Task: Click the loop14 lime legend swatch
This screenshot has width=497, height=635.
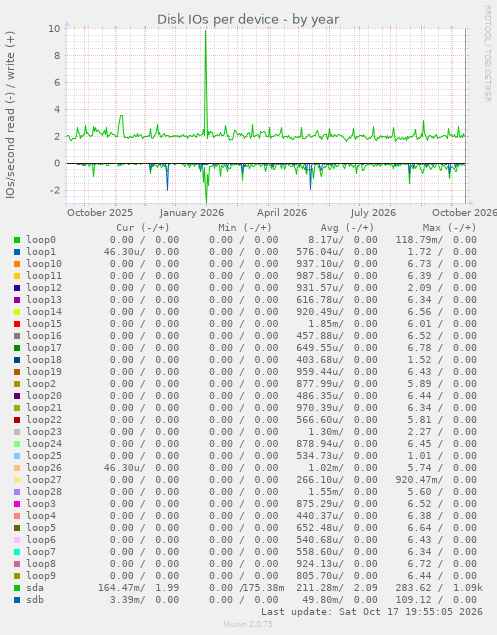Action: coord(17,312)
